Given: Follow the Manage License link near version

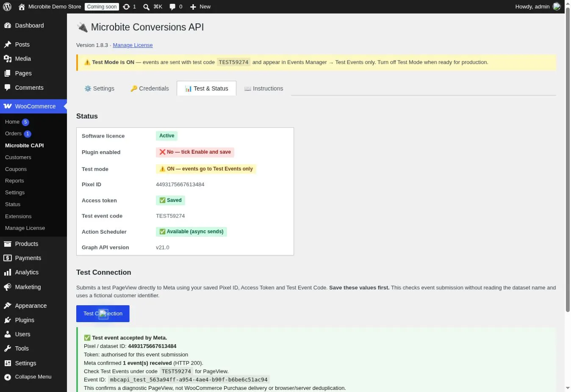Looking at the screenshot, I should tap(133, 45).
